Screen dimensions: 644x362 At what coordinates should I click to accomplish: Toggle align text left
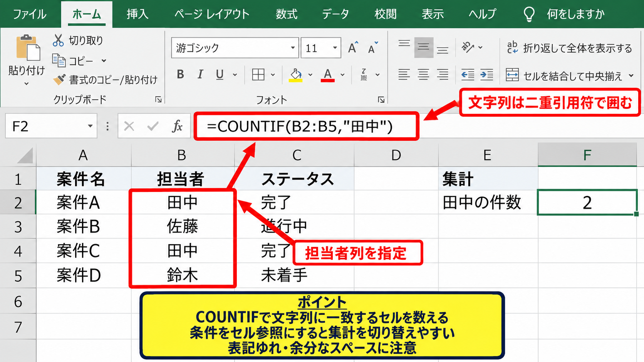404,75
